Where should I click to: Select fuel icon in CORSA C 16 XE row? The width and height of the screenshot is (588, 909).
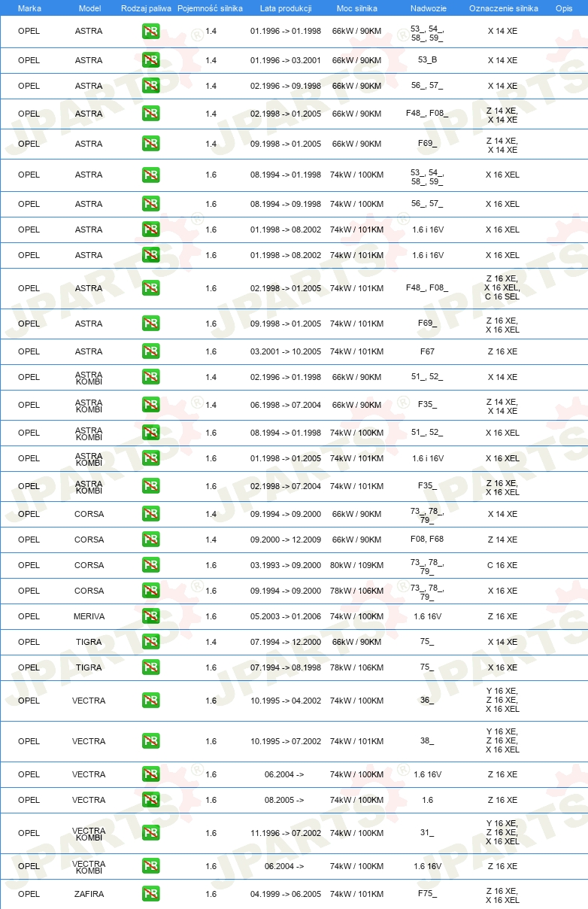(150, 565)
